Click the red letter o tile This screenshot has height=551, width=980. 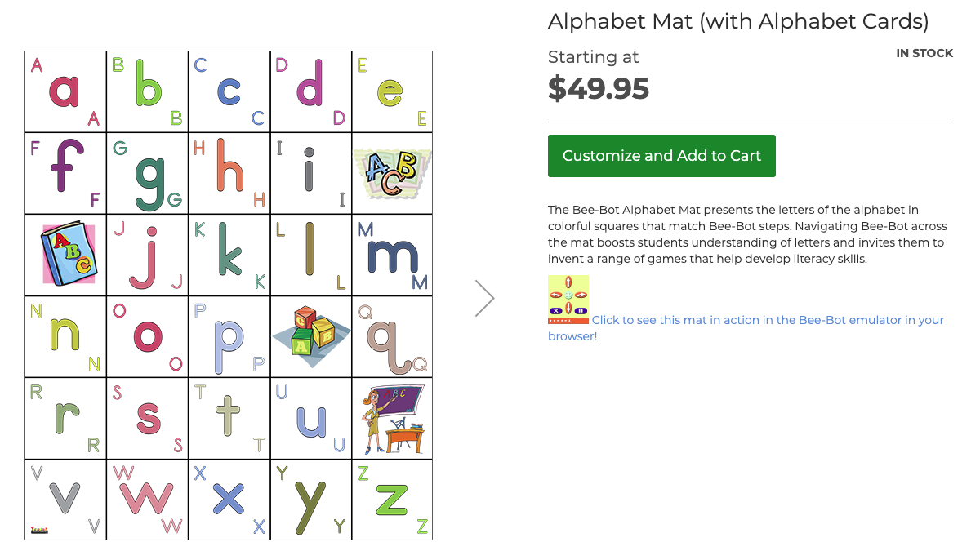click(x=148, y=336)
